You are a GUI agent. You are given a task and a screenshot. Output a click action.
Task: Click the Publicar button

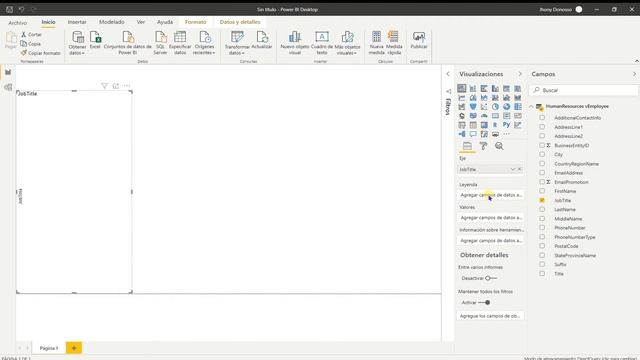tap(419, 40)
